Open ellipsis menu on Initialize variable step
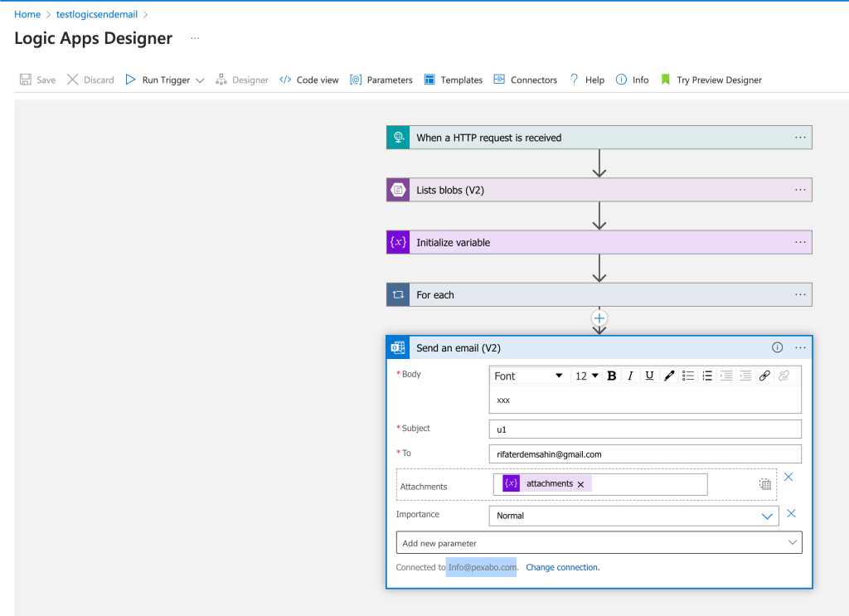 (x=800, y=242)
